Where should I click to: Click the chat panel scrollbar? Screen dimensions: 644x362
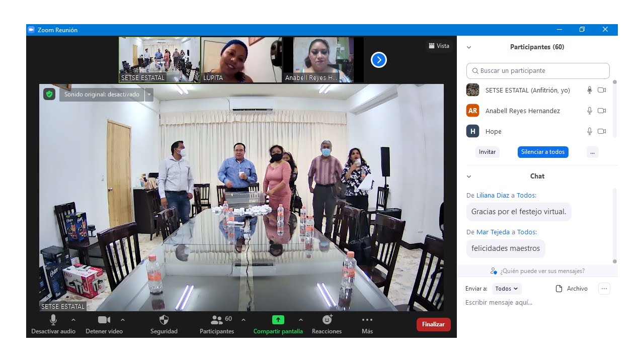click(x=615, y=225)
